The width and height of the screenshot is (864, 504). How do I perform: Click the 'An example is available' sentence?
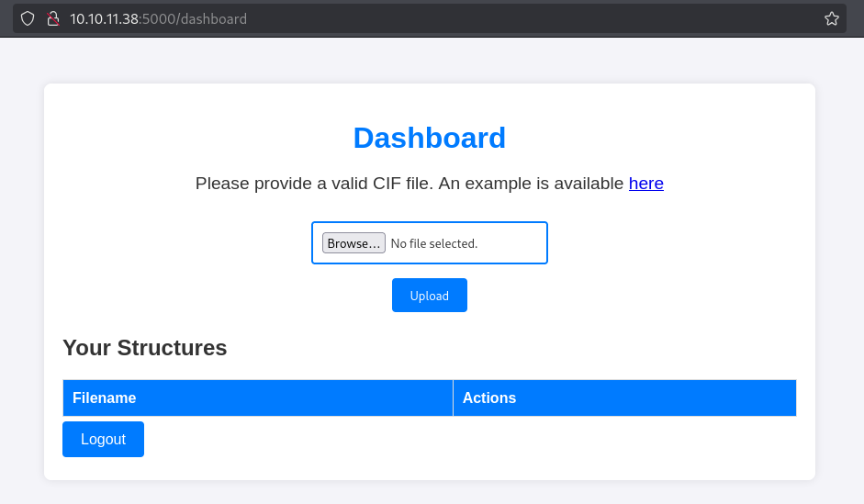pyautogui.click(x=531, y=183)
